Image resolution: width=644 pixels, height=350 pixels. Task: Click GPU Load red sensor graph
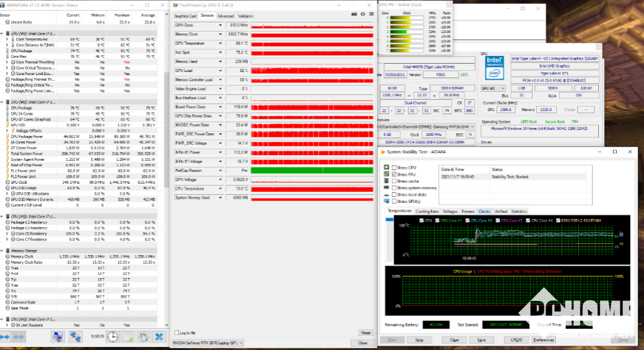[x=312, y=71]
